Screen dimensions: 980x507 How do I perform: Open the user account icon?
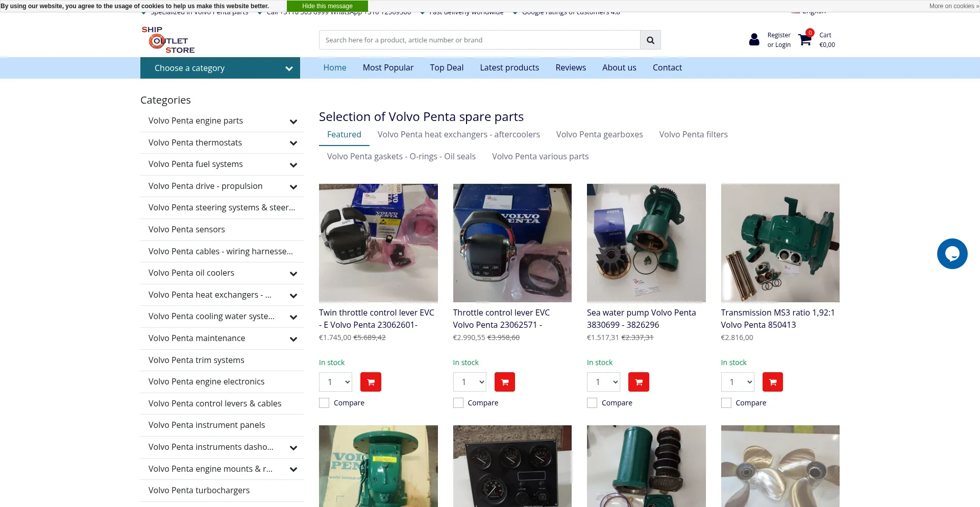[754, 39]
